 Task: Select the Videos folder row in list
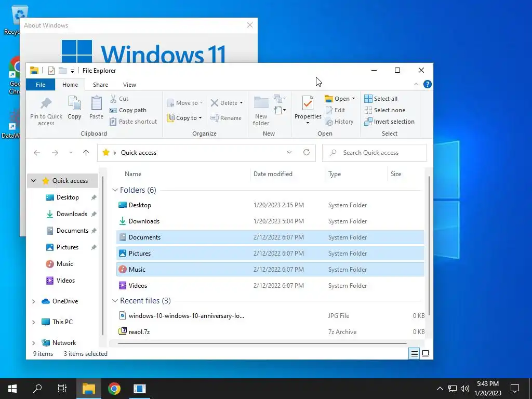(x=270, y=285)
